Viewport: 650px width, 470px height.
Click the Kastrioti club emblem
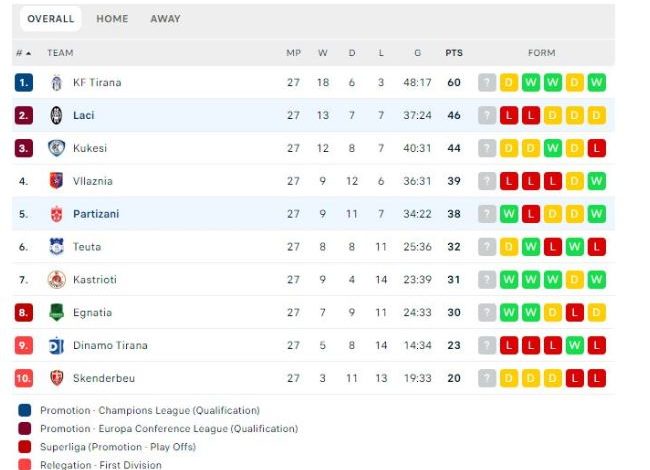(x=56, y=279)
